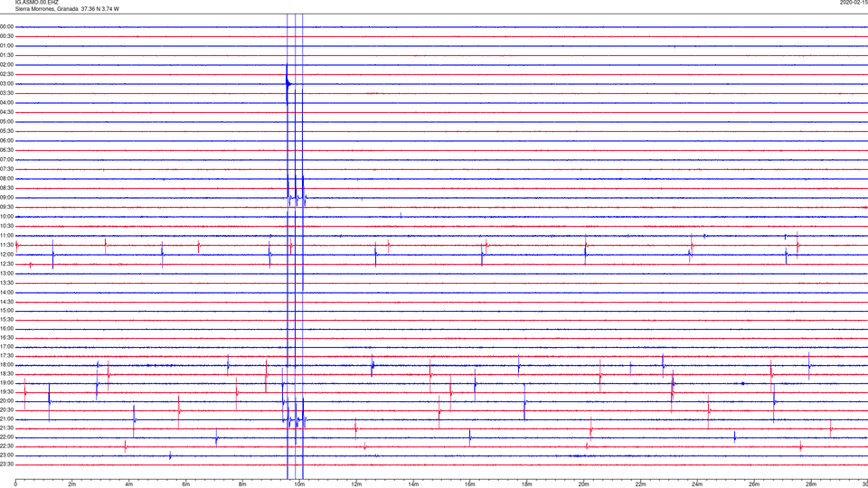Select the 05:00 trace time label
This screenshot has height=488, width=868.
pyautogui.click(x=6, y=122)
